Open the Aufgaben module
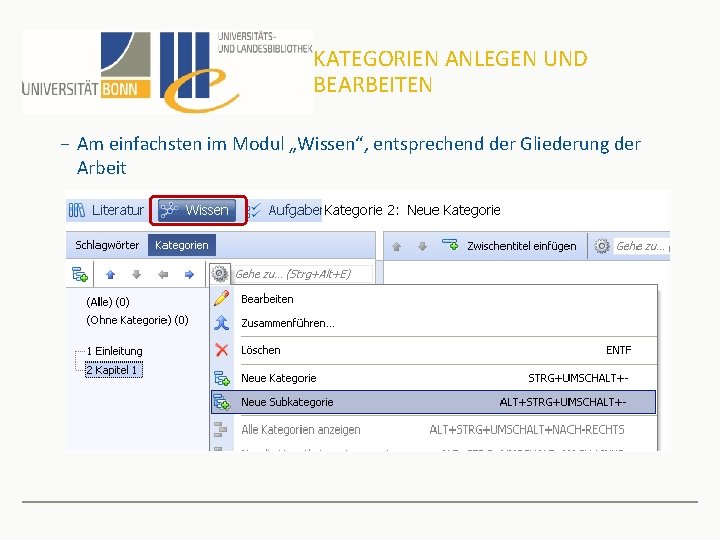Image resolution: width=720 pixels, height=540 pixels. pos(285,210)
